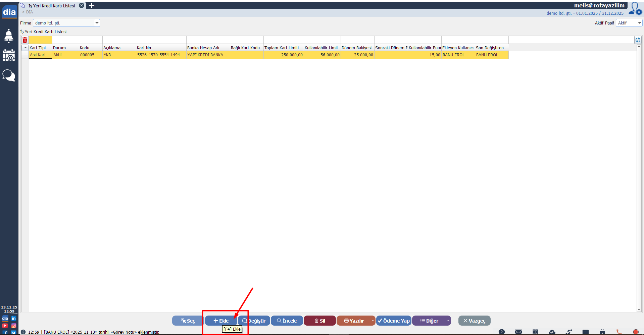Expand the Diğer button dropdown arrow
The image size is (644, 335).
point(448,321)
